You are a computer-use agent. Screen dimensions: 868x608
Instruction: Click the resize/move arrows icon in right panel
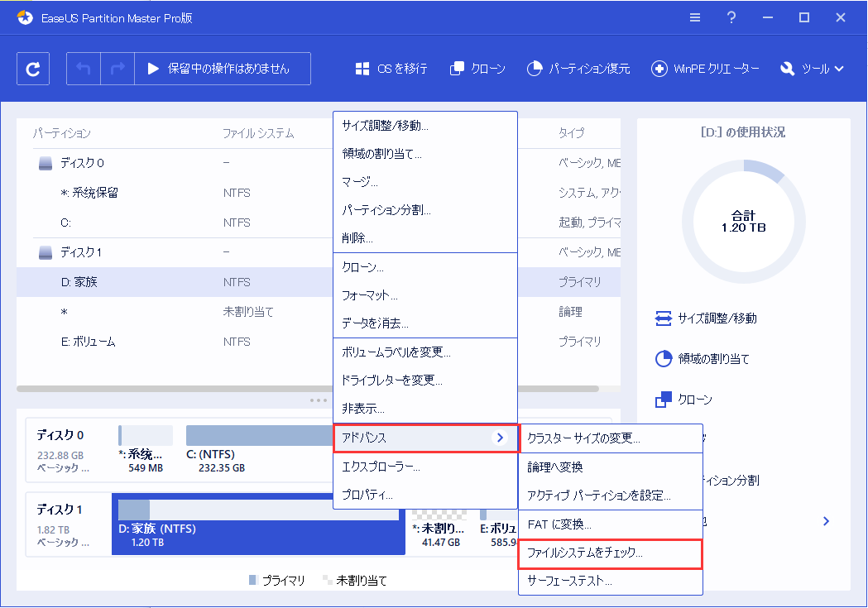point(663,318)
